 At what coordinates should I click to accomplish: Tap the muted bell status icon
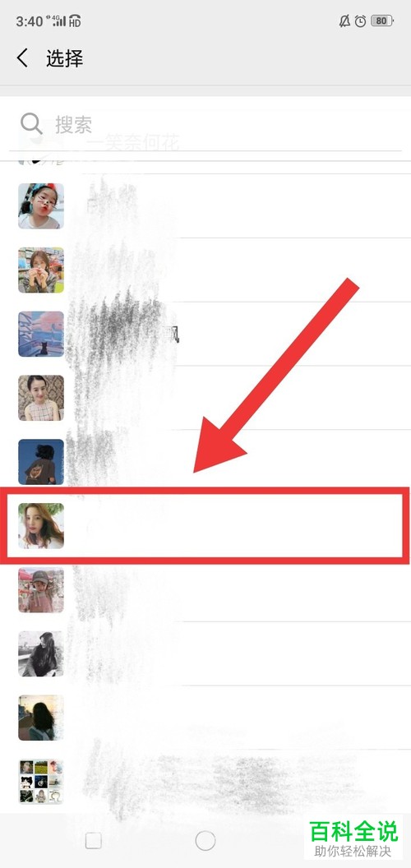(x=344, y=21)
